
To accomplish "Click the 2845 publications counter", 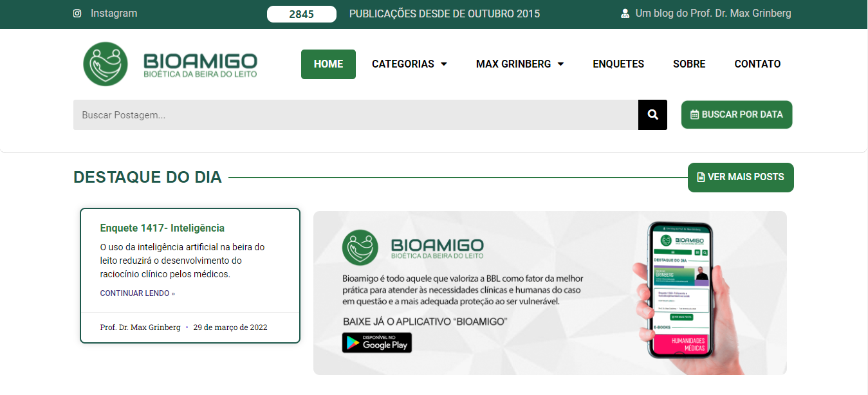I will click(x=302, y=14).
